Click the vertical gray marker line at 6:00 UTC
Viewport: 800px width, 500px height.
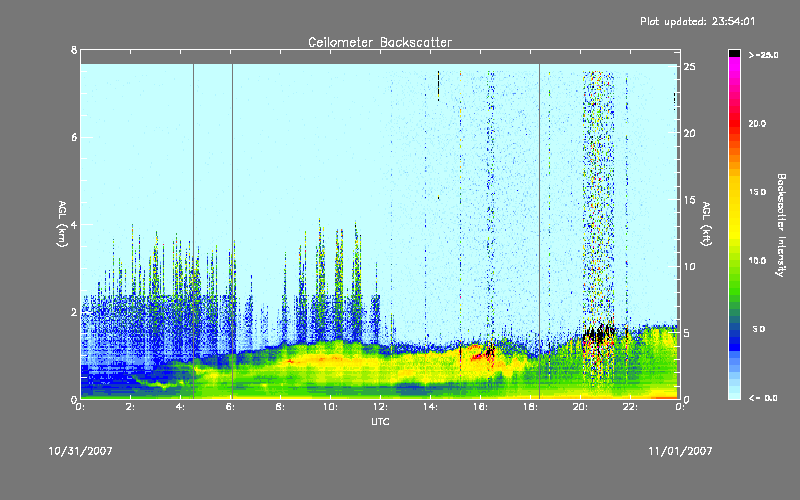[x=232, y=231]
